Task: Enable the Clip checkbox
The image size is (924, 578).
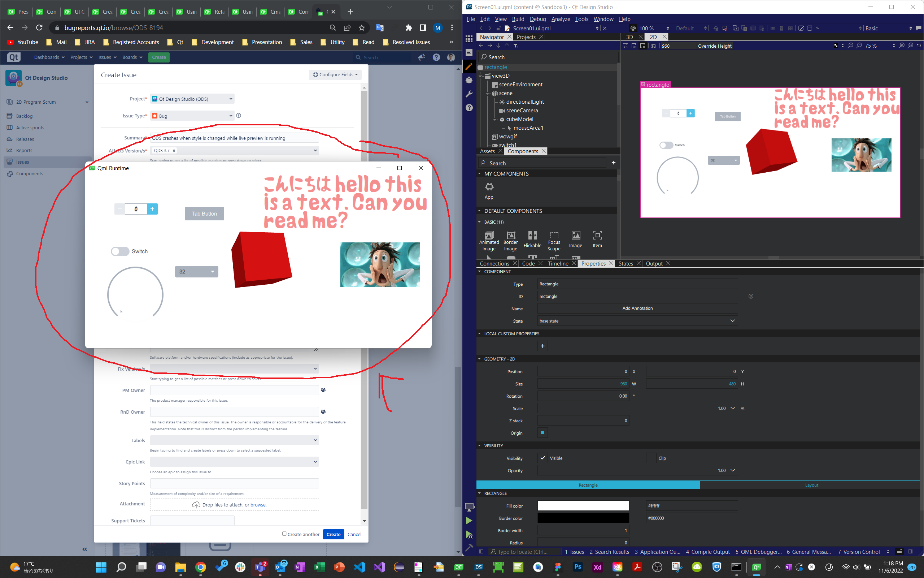Action: 651,458
